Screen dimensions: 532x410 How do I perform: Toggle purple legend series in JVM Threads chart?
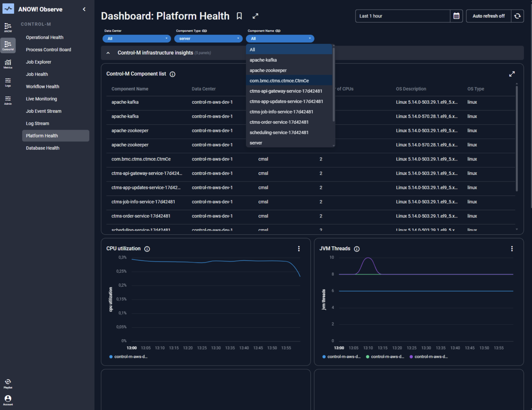[x=429, y=357]
